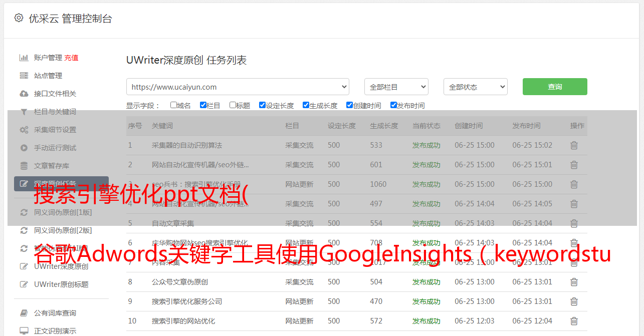The image size is (644, 336).
Task: Delete task 1 采集器的自动识别算法 via trash icon
Action: (x=574, y=145)
